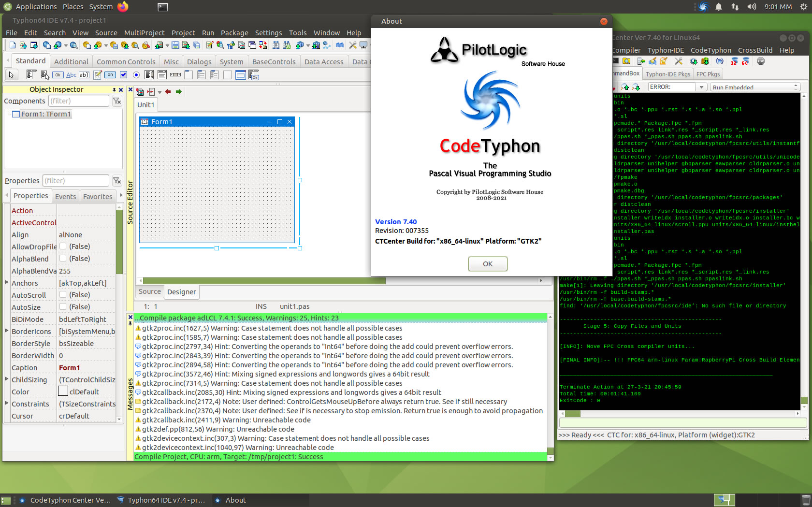
Task: Click the floppy disk Save icon in IDE toolbar
Action: pos(175,45)
